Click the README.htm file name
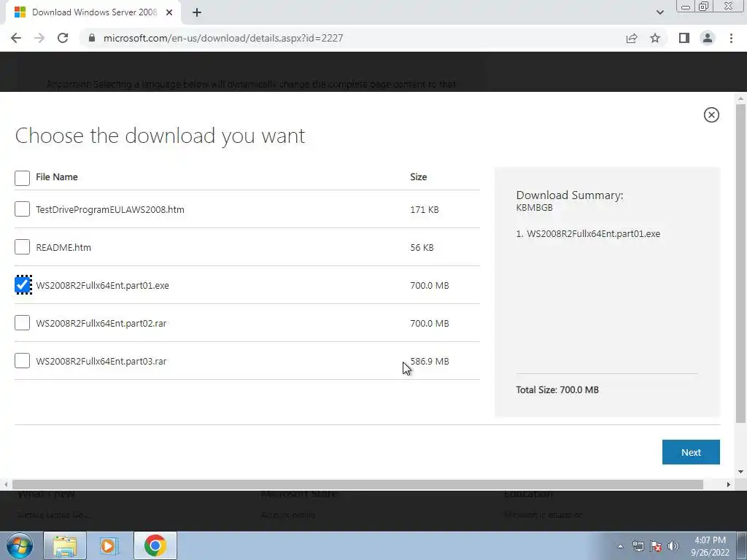 63,247
